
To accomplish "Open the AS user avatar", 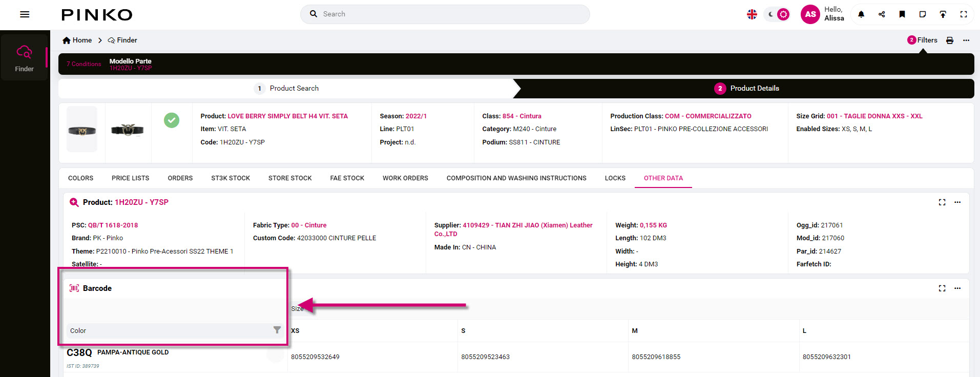I will pos(810,14).
